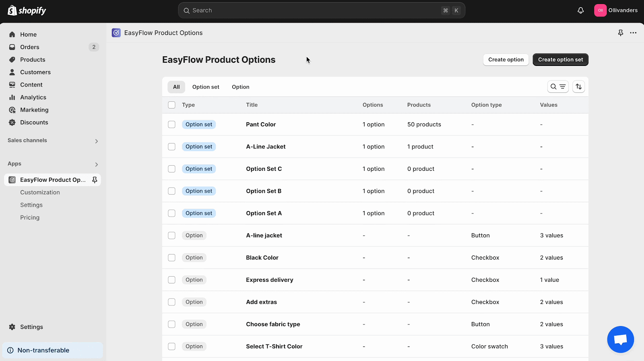Click the Create option button
The width and height of the screenshot is (644, 361).
pos(506,59)
